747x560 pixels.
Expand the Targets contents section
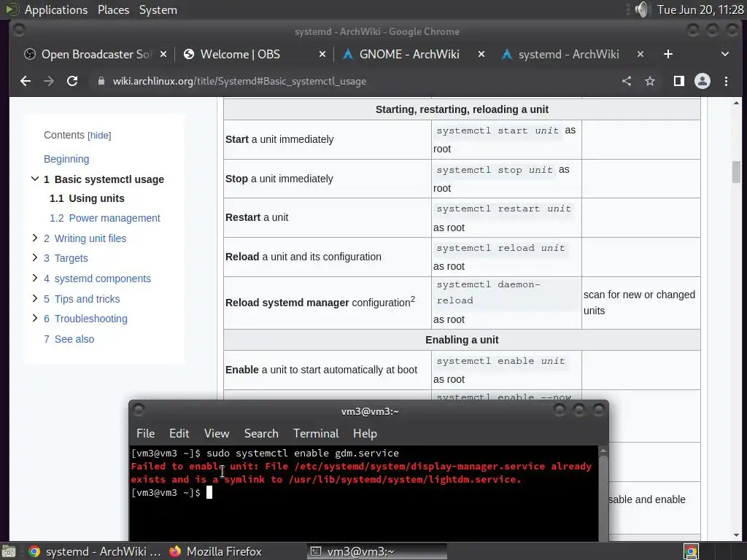tap(35, 257)
